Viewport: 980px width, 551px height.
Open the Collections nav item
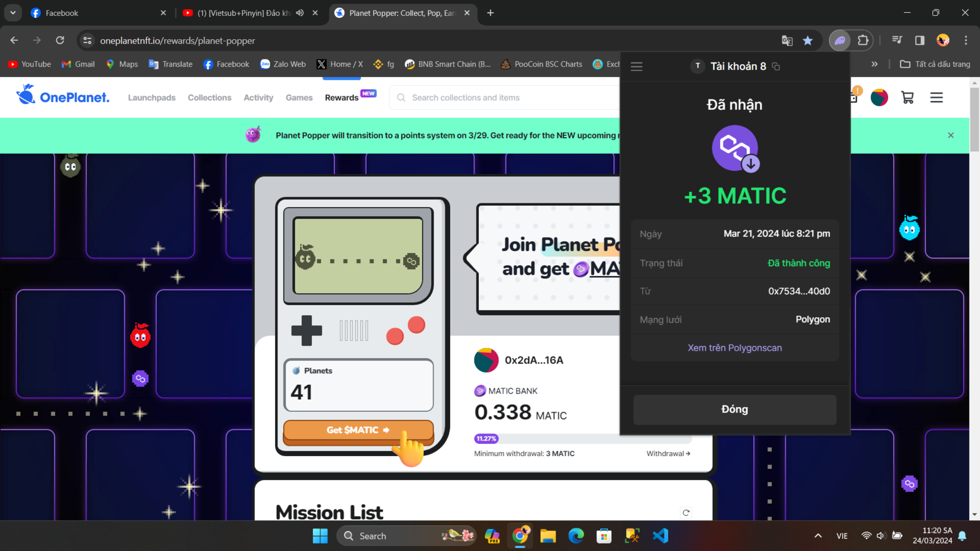(209, 97)
